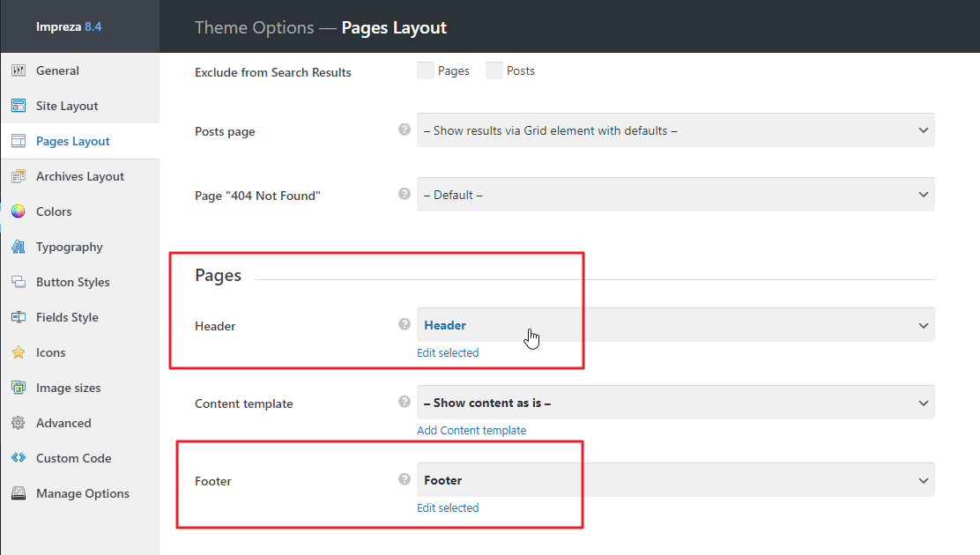The image size is (980, 555).
Task: Enable excluding Pages from search results
Action: [x=426, y=70]
